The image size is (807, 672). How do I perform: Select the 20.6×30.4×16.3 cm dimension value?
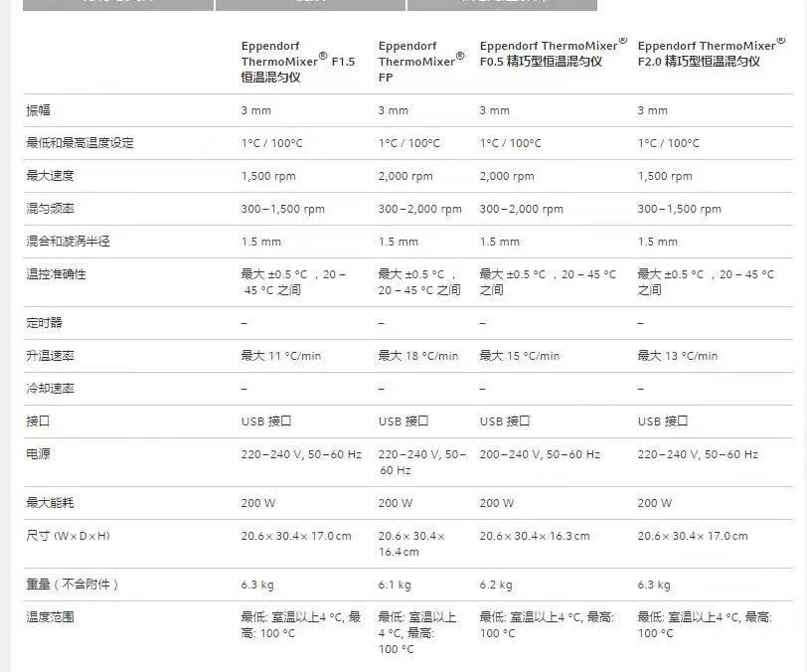535,536
